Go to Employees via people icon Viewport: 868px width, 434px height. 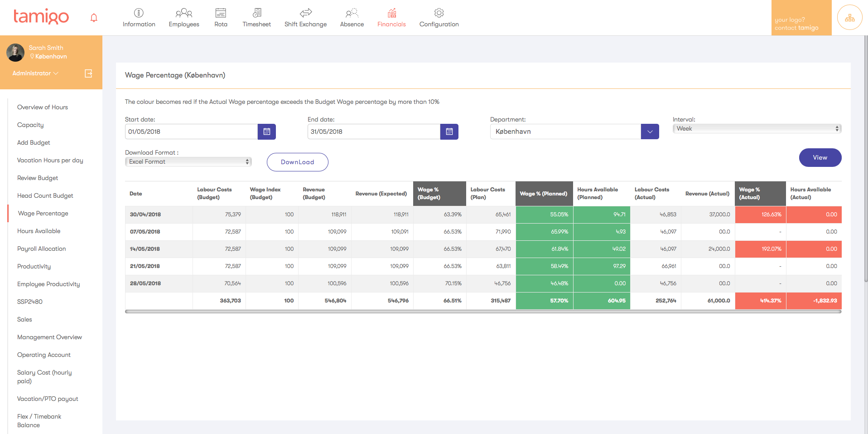[184, 13]
